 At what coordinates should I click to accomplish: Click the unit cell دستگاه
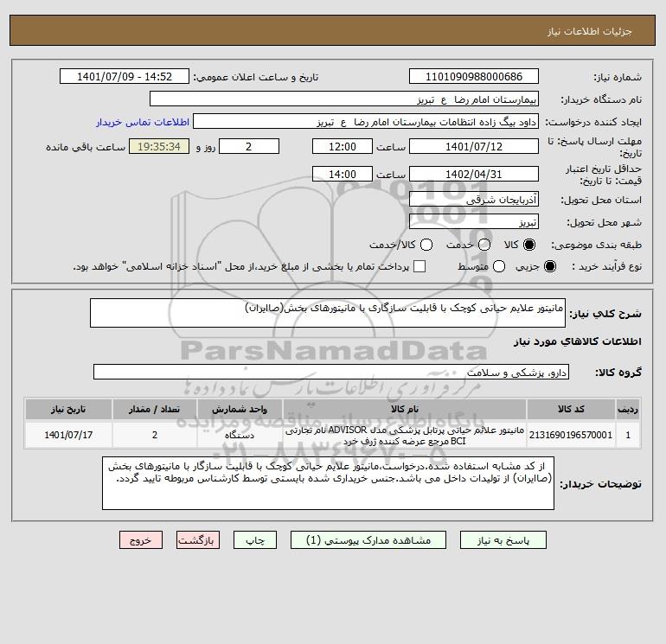click(240, 435)
